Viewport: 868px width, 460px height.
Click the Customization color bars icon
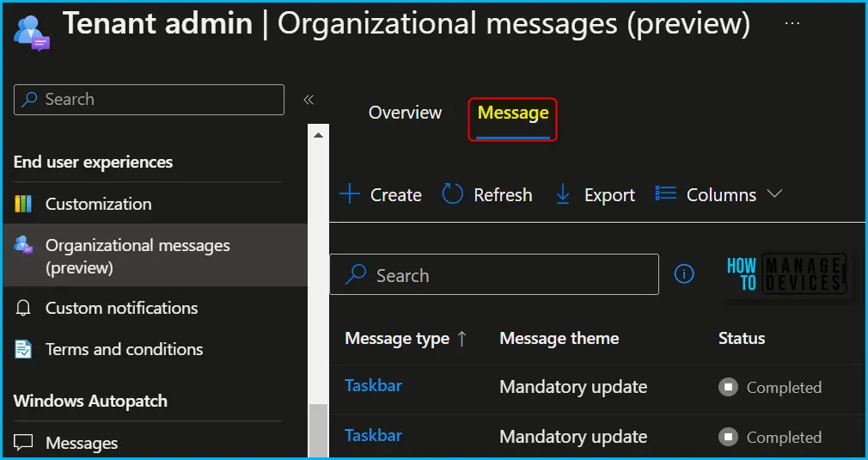(22, 204)
